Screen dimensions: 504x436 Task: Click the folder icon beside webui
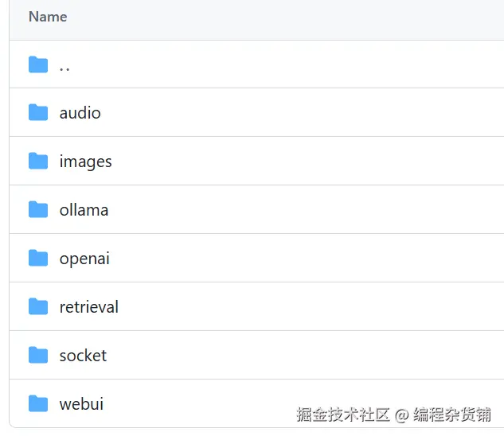click(38, 403)
